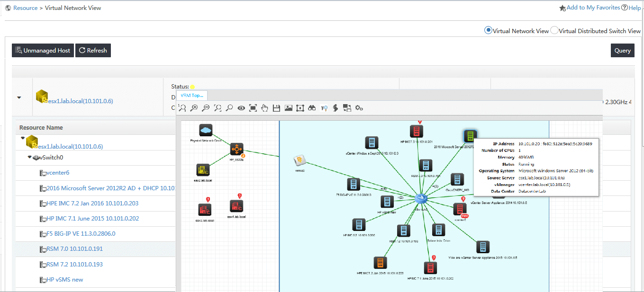
Task: Open topology settings with the gears icon
Action: [359, 108]
